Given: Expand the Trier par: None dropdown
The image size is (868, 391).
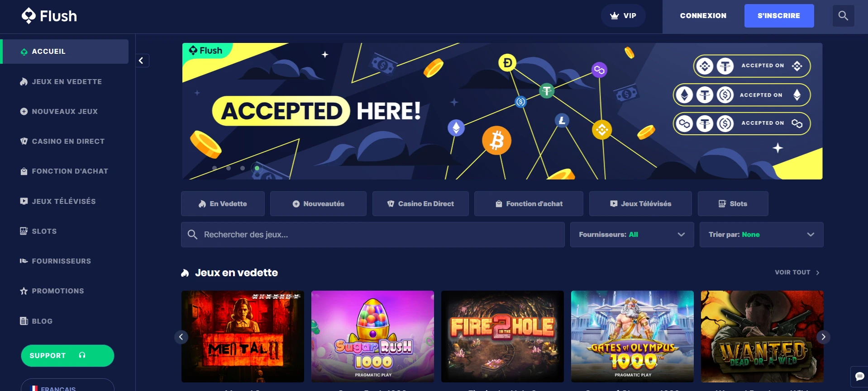Looking at the screenshot, I should (x=761, y=235).
